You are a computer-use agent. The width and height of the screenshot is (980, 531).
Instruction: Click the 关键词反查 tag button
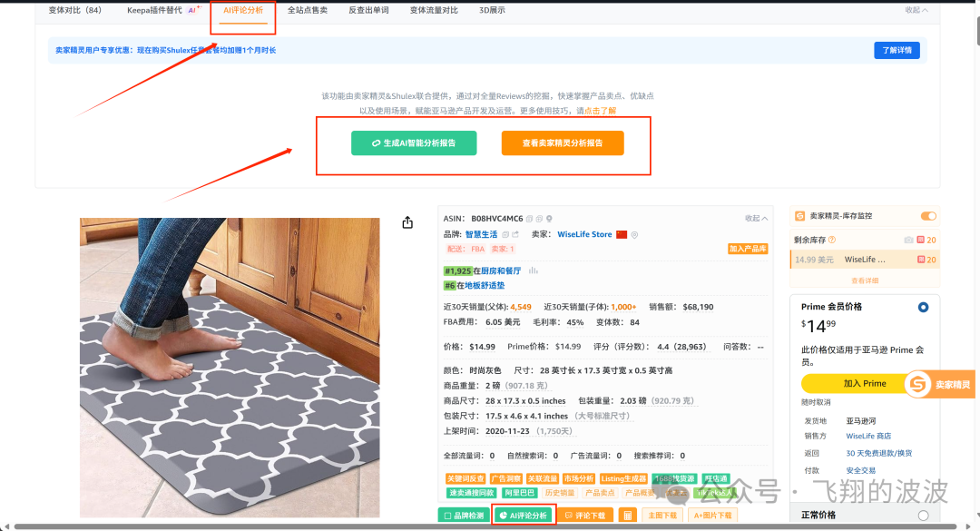pyautogui.click(x=465, y=478)
